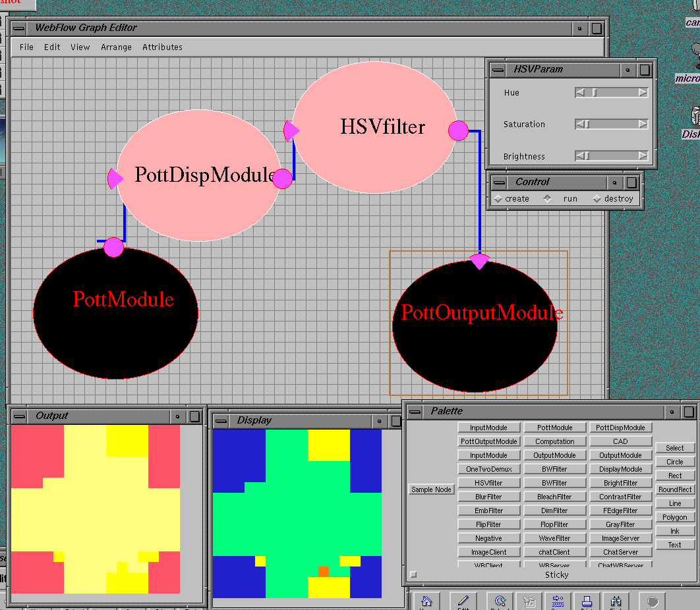Toggle the Sticky checkbox in Palette
Image resolution: width=700 pixels, height=610 pixels.
(x=413, y=574)
